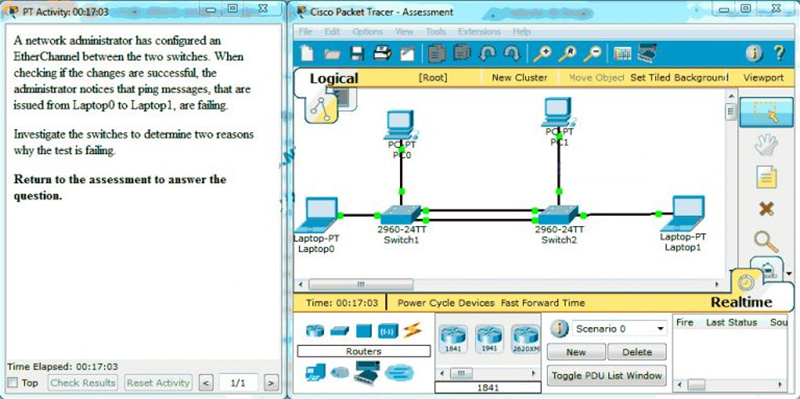Select the Routers device category icon
800x399 pixels.
point(315,332)
